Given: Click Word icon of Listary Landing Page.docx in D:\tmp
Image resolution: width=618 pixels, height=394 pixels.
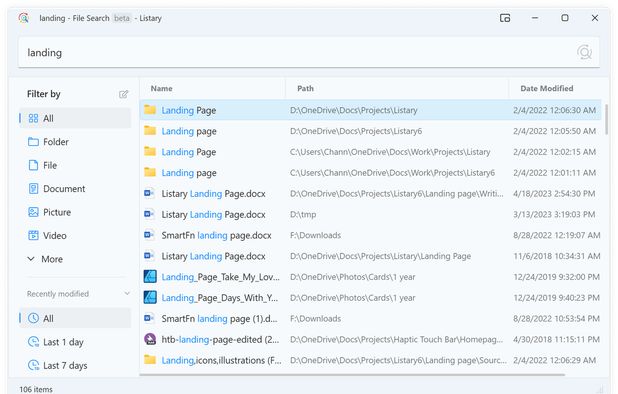Looking at the screenshot, I should coord(149,214).
